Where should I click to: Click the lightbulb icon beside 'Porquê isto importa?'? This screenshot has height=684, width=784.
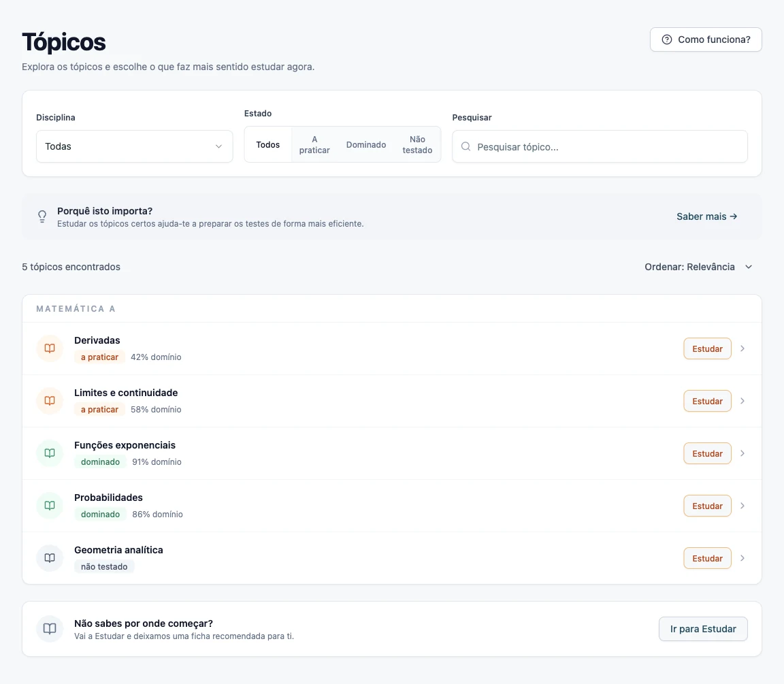pos(42,216)
